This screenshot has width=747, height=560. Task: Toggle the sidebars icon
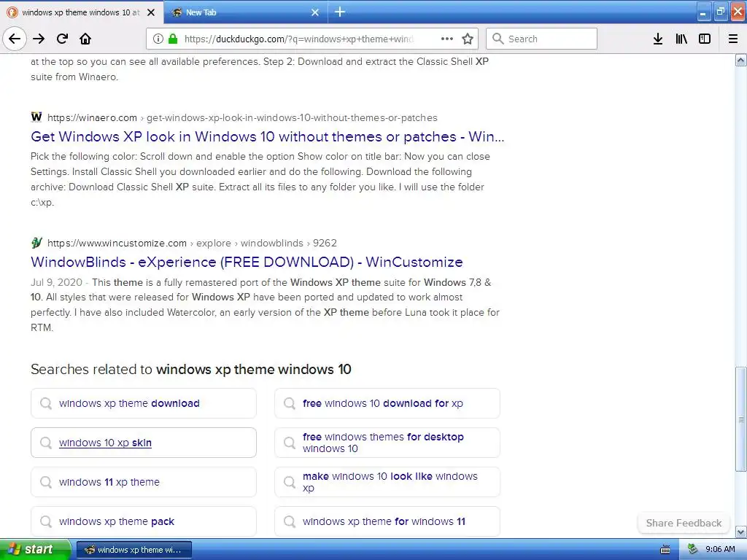pos(705,39)
